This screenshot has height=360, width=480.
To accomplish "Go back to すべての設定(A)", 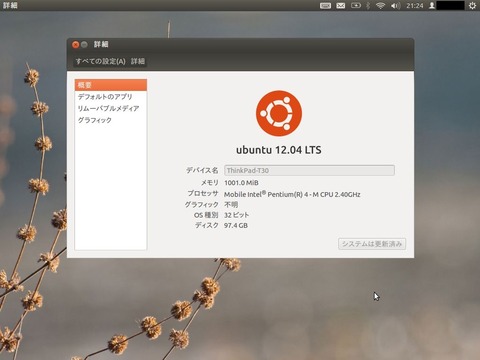I will coord(100,61).
